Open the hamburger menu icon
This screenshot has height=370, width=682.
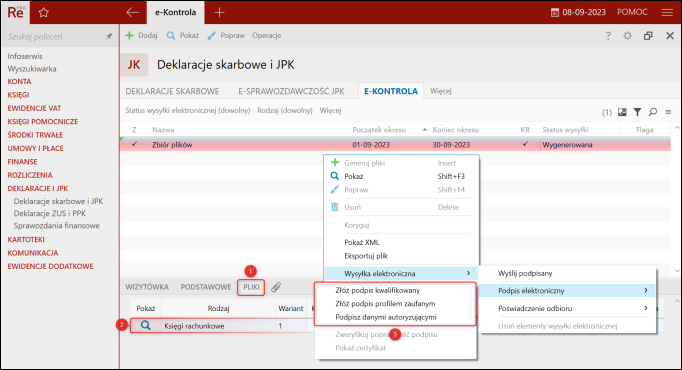pyautogui.click(x=667, y=13)
